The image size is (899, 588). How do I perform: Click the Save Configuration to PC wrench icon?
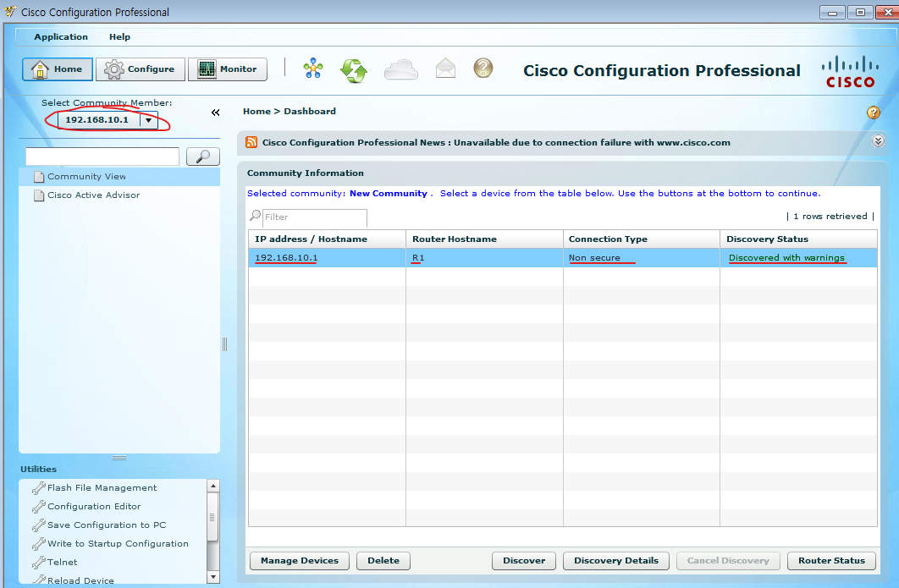point(38,525)
